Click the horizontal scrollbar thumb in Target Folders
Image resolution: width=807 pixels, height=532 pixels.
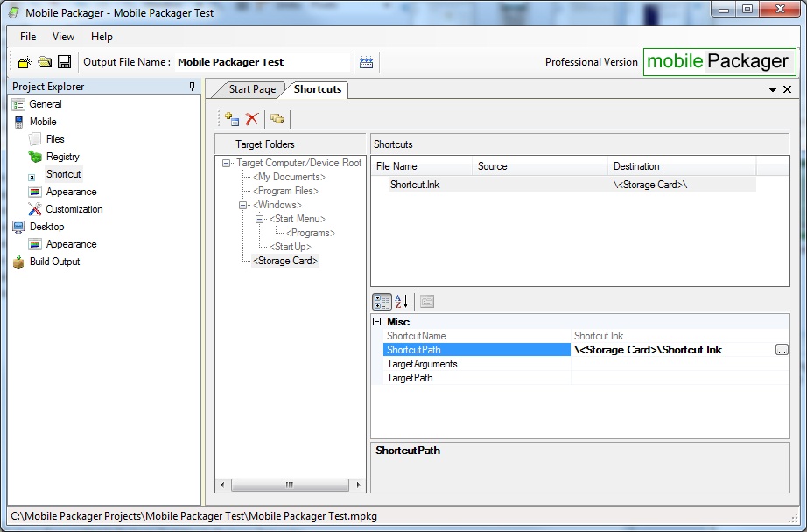290,485
